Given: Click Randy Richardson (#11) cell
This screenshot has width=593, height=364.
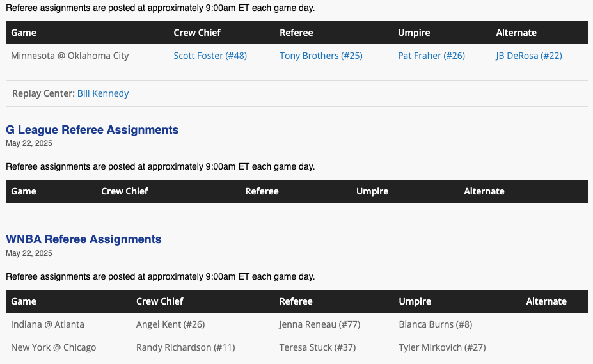Looking at the screenshot, I should pos(186,347).
